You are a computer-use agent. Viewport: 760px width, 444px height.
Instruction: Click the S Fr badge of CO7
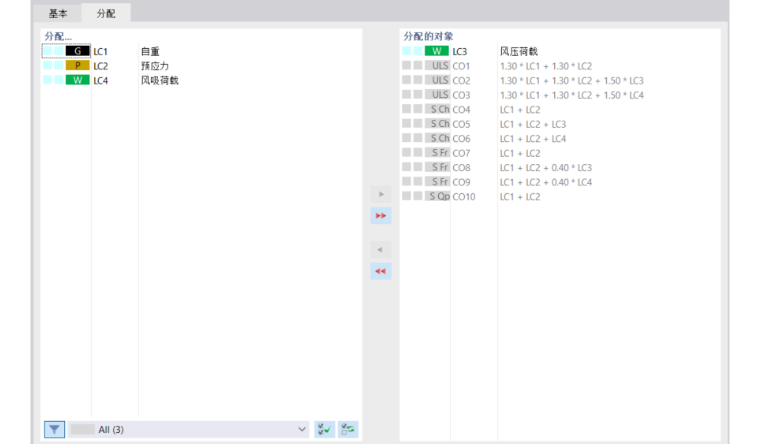(437, 153)
